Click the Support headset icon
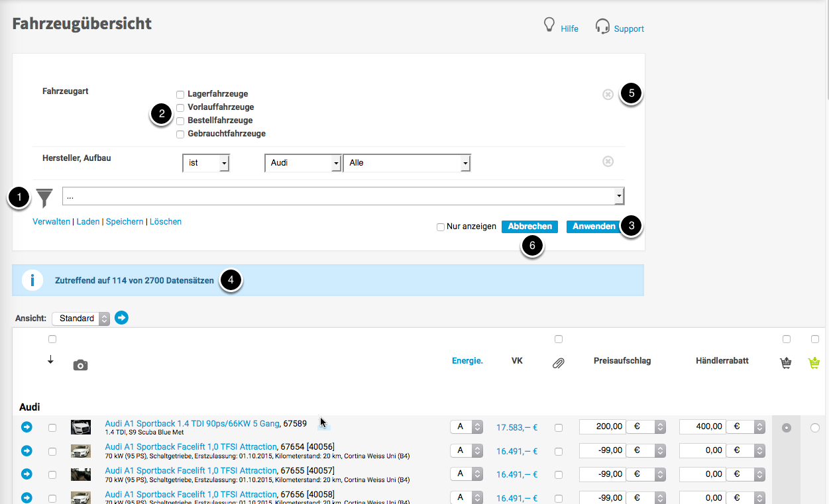 point(602,26)
